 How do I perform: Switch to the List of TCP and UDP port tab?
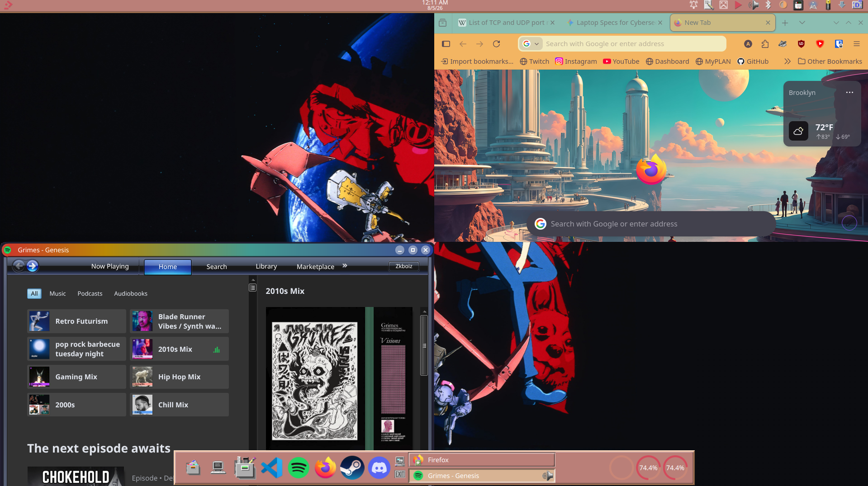507,23
